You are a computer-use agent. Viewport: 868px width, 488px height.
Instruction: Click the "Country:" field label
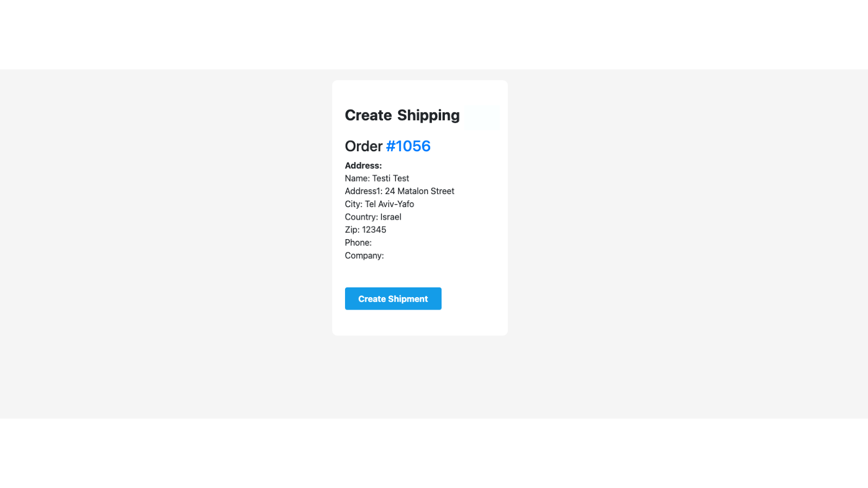pos(361,217)
